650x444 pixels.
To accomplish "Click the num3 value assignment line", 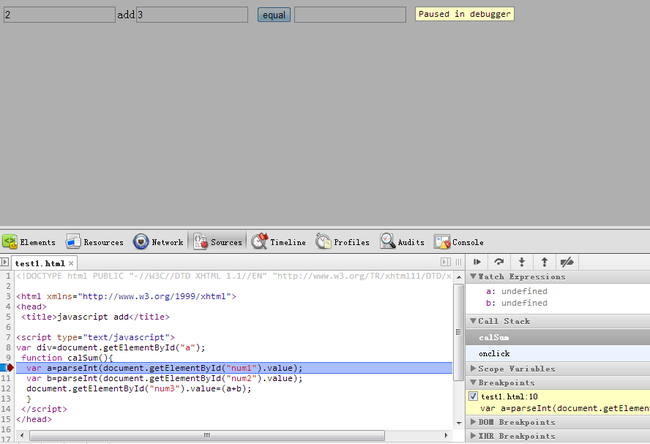I will click(x=138, y=388).
